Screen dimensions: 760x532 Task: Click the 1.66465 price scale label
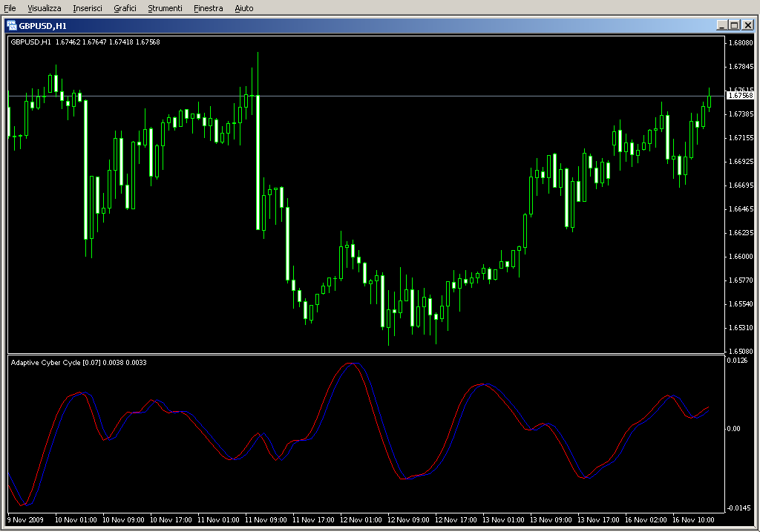point(741,208)
